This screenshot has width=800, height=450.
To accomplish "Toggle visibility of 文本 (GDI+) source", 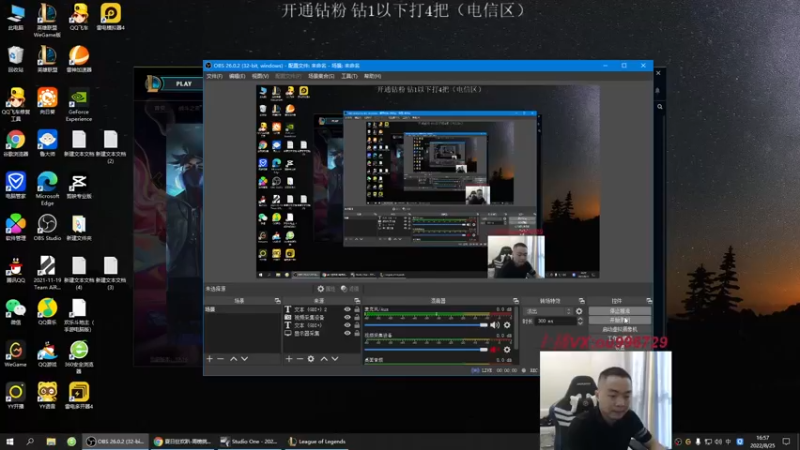I will 347,325.
